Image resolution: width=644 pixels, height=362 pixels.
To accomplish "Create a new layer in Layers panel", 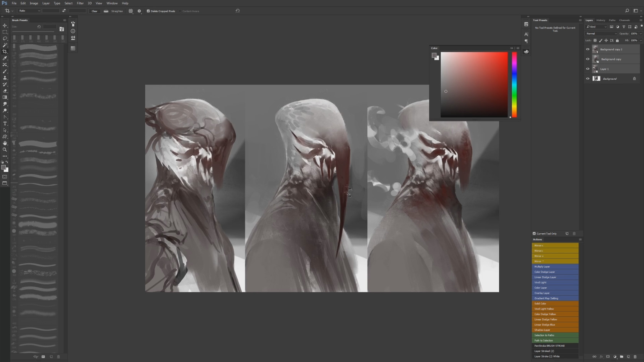I will click(x=628, y=357).
